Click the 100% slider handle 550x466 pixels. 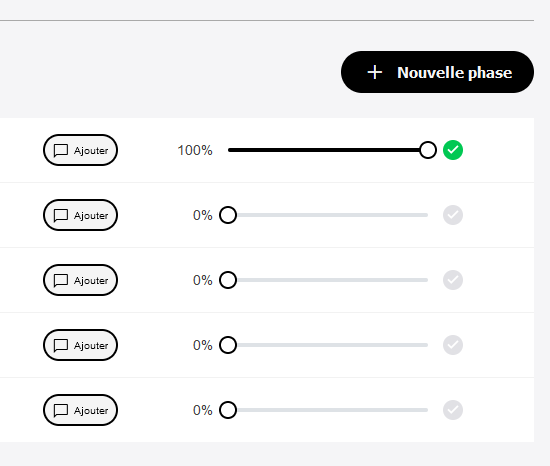(x=428, y=150)
